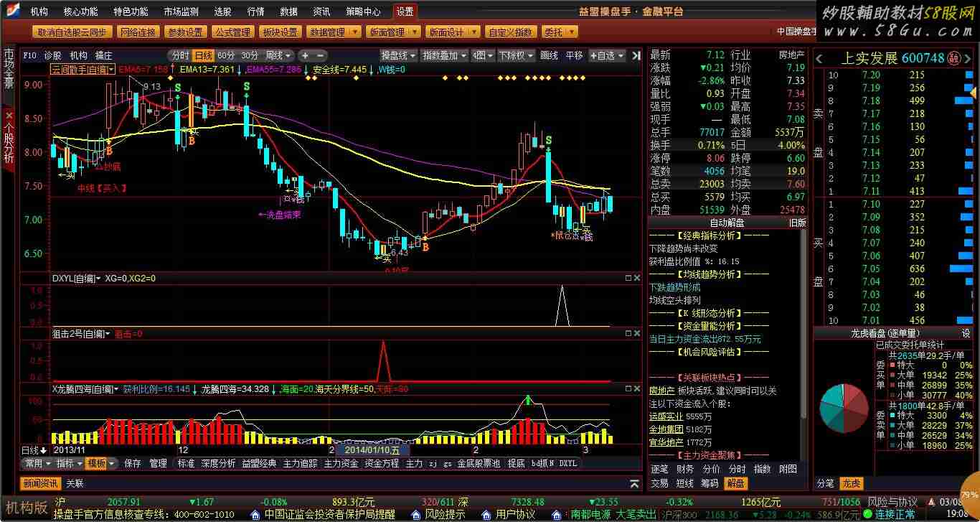Open the 特色功能 menu
The height and width of the screenshot is (522, 980).
(x=131, y=11)
